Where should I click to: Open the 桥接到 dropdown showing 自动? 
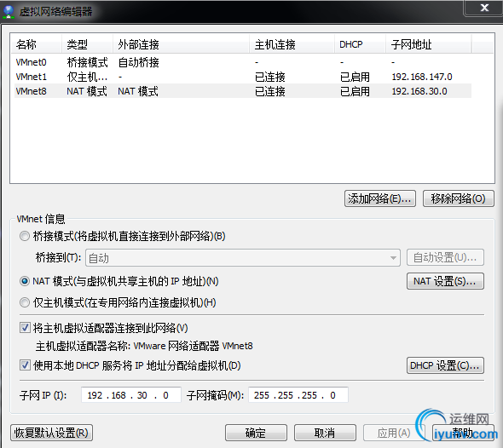point(243,258)
